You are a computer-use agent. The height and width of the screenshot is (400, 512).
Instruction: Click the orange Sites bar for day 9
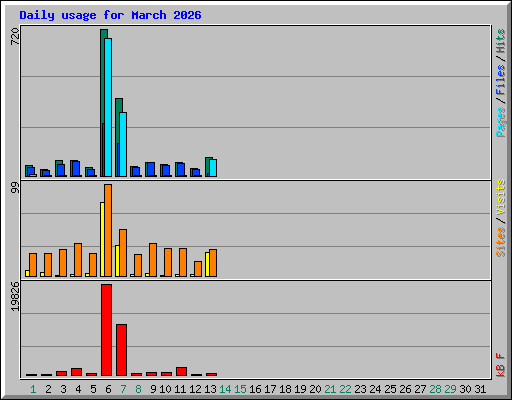[153, 260]
